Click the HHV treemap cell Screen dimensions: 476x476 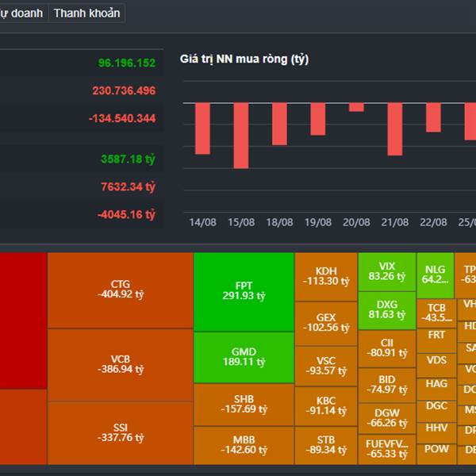pyautogui.click(x=436, y=433)
